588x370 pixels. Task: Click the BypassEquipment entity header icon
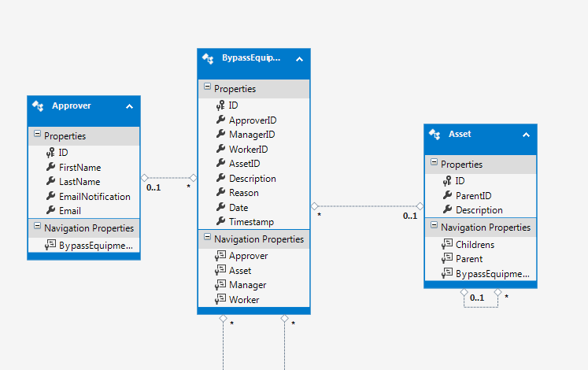click(208, 58)
